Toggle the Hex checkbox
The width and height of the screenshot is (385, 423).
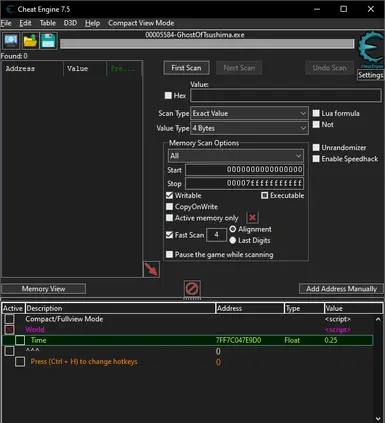pyautogui.click(x=168, y=96)
